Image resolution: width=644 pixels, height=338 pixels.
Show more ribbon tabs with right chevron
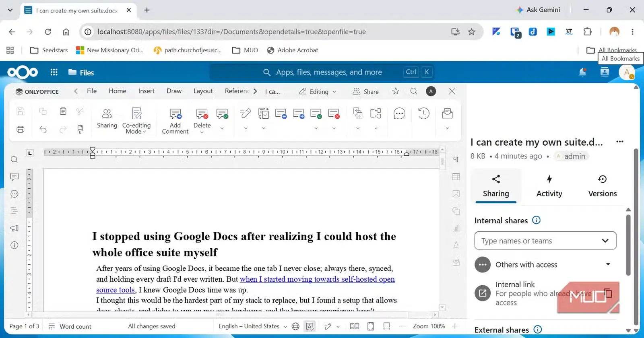click(x=255, y=91)
